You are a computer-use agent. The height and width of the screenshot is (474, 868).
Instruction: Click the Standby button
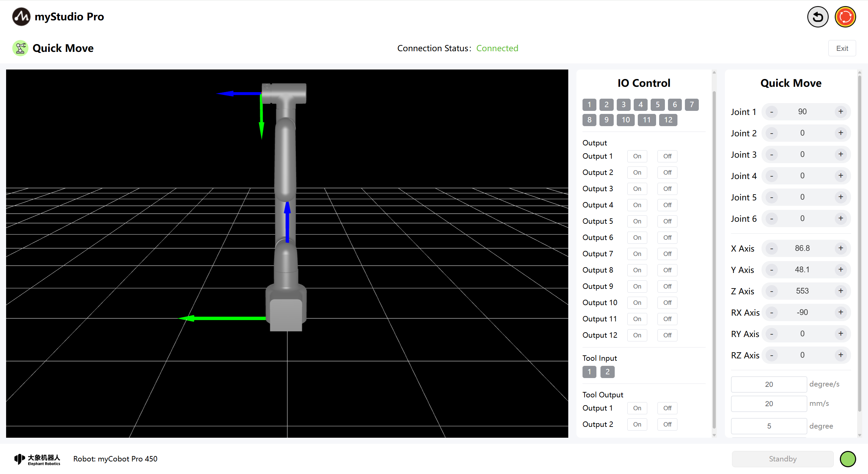782,459
